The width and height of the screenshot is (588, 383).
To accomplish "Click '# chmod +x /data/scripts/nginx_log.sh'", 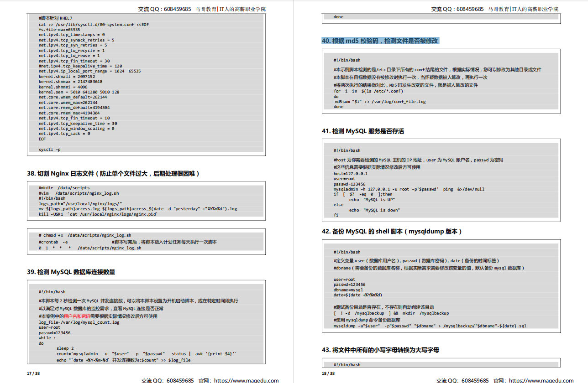I will click(x=85, y=235).
